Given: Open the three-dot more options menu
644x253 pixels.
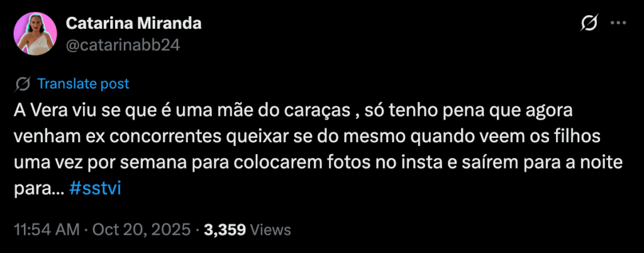Looking at the screenshot, I should click(x=618, y=23).
